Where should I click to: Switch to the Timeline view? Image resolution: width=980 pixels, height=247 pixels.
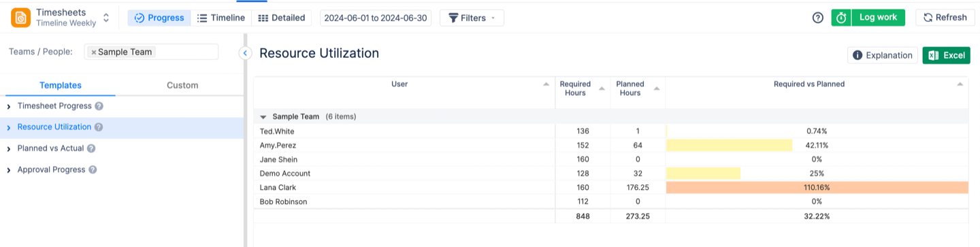pyautogui.click(x=220, y=18)
